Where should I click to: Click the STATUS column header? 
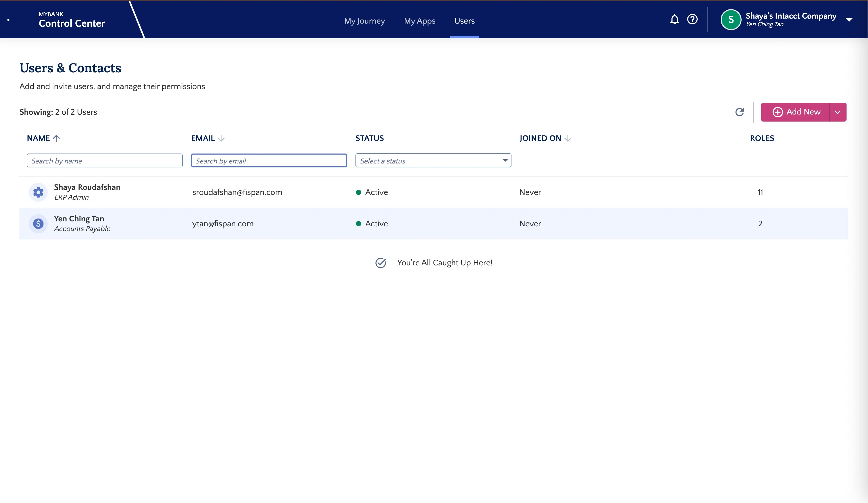[x=370, y=138]
